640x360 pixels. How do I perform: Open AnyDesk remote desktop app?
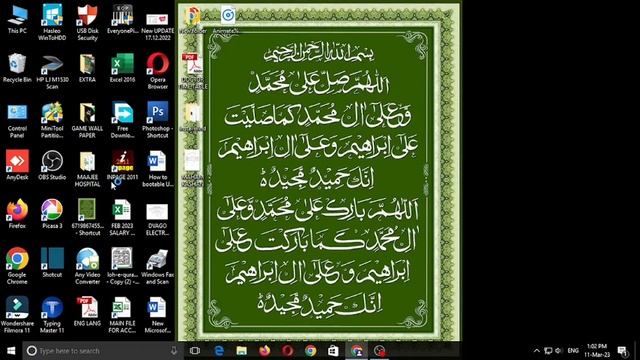[x=17, y=165]
